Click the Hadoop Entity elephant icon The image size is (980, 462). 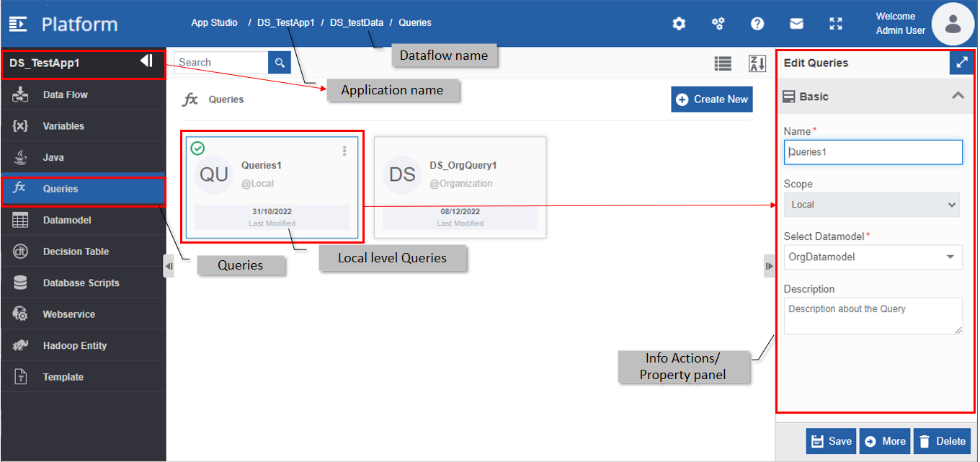point(20,345)
